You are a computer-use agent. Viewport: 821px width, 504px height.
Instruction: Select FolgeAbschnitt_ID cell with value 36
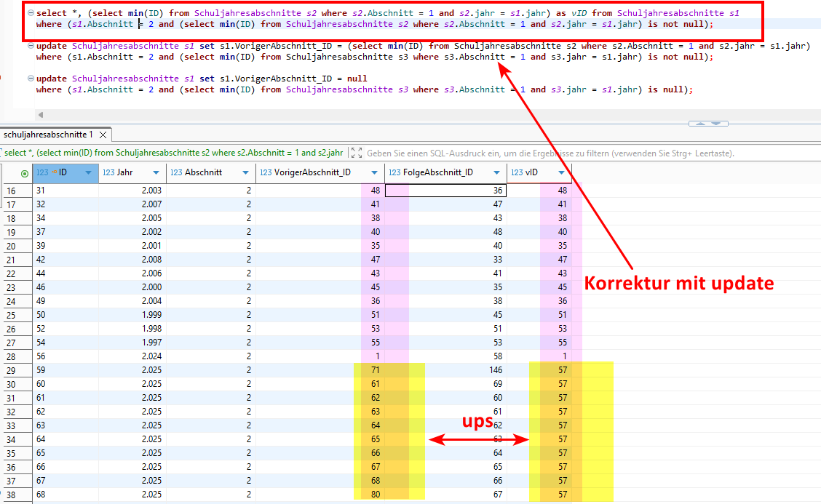[445, 191]
